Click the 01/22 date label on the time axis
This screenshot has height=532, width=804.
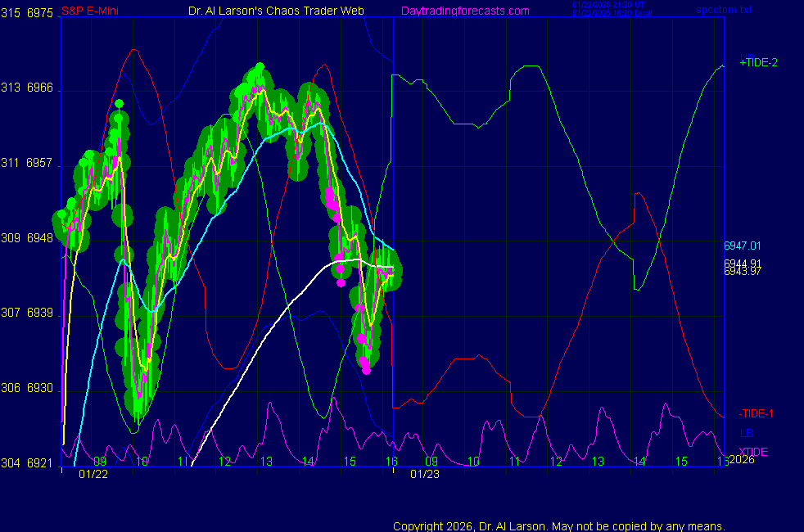point(93,474)
